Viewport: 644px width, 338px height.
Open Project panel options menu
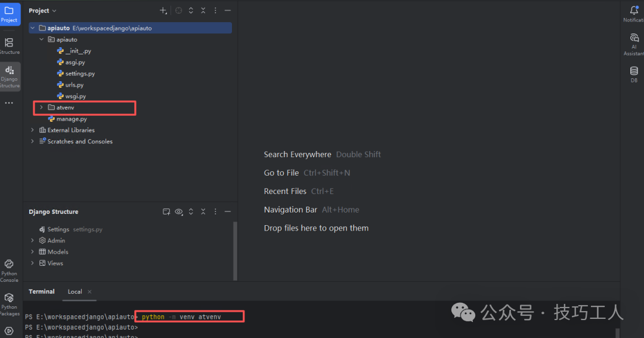(215, 11)
